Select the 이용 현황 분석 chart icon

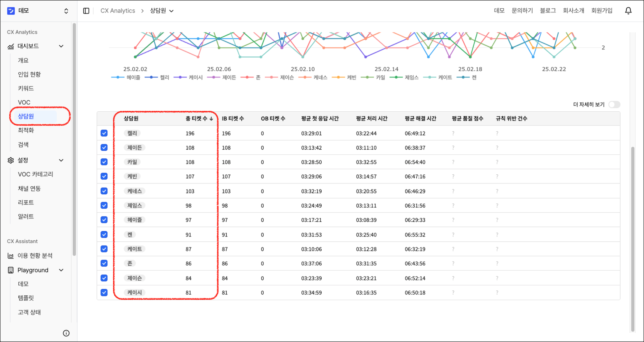[10, 255]
